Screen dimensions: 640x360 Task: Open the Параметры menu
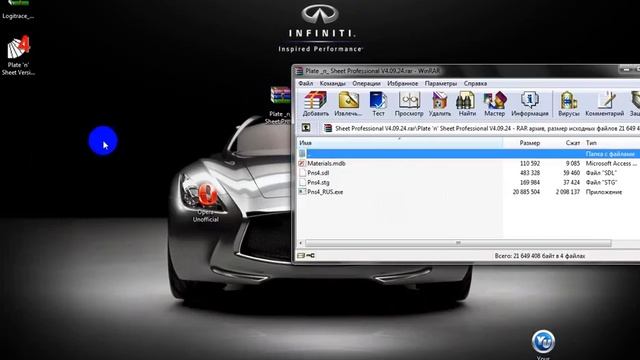(441, 83)
